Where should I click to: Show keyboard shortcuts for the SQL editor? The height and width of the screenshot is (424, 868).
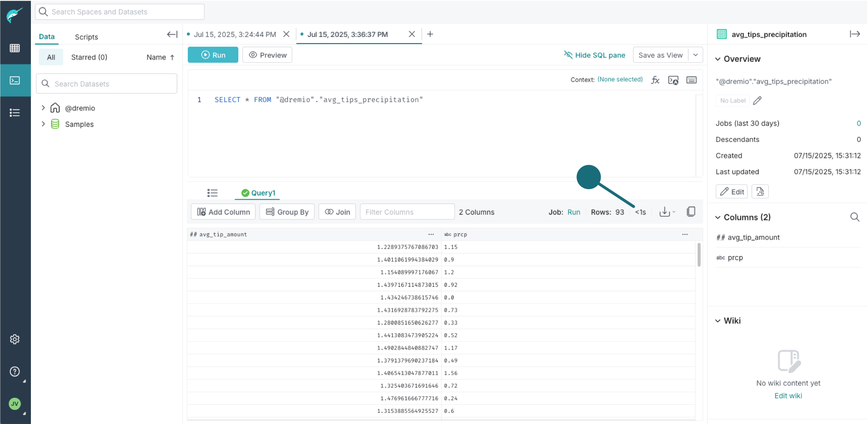pyautogui.click(x=691, y=80)
